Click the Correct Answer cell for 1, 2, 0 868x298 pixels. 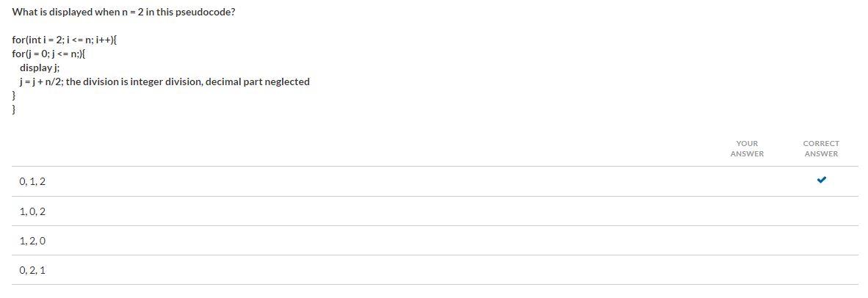(x=821, y=241)
